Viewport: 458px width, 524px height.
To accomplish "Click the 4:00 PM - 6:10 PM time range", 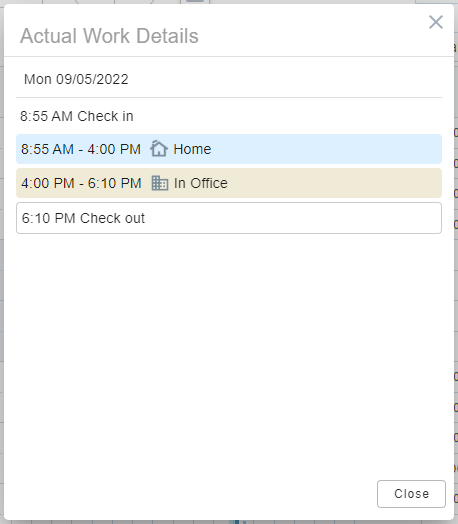I will (81, 183).
